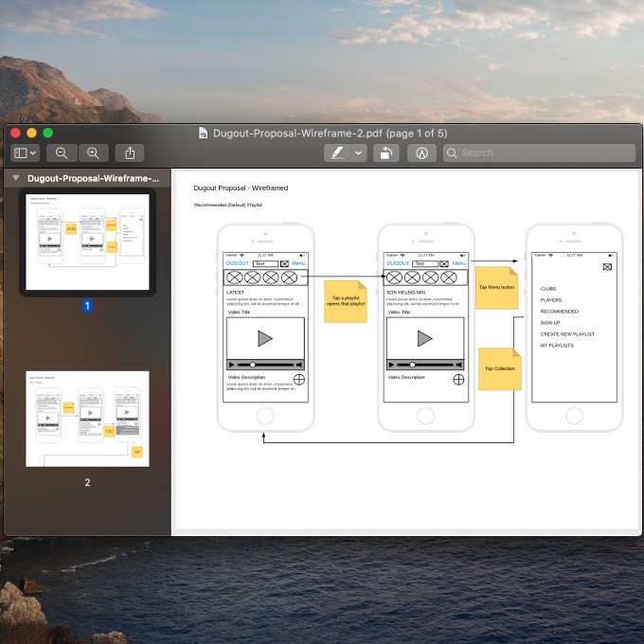Click the Search text field
644x644 pixels.
click(545, 152)
